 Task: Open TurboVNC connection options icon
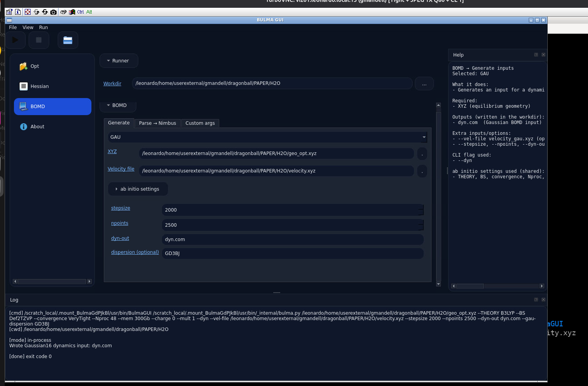(x=9, y=12)
